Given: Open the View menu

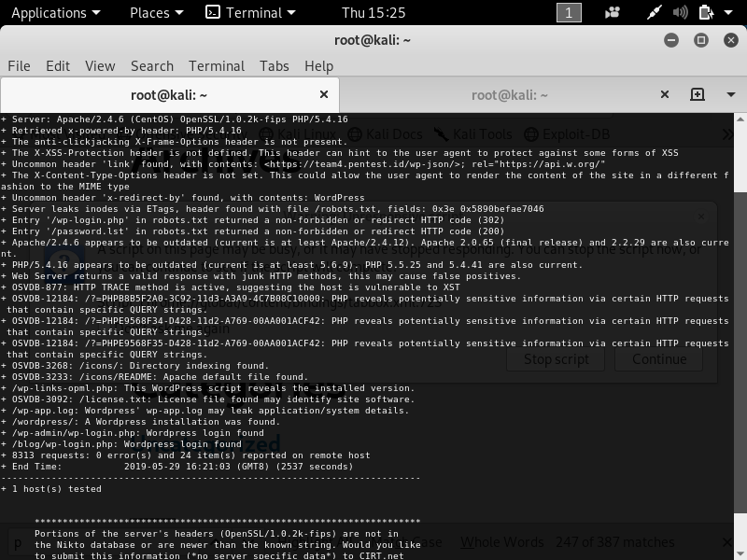Looking at the screenshot, I should 100,65.
